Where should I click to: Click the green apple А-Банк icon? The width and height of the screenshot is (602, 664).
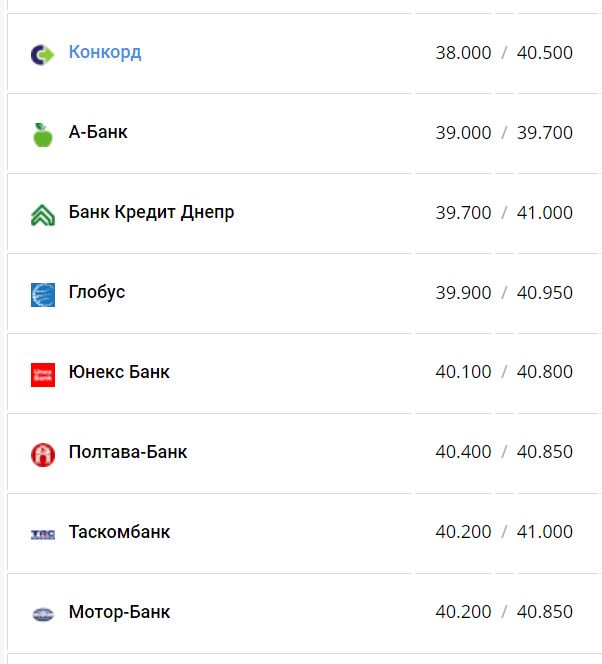[43, 134]
